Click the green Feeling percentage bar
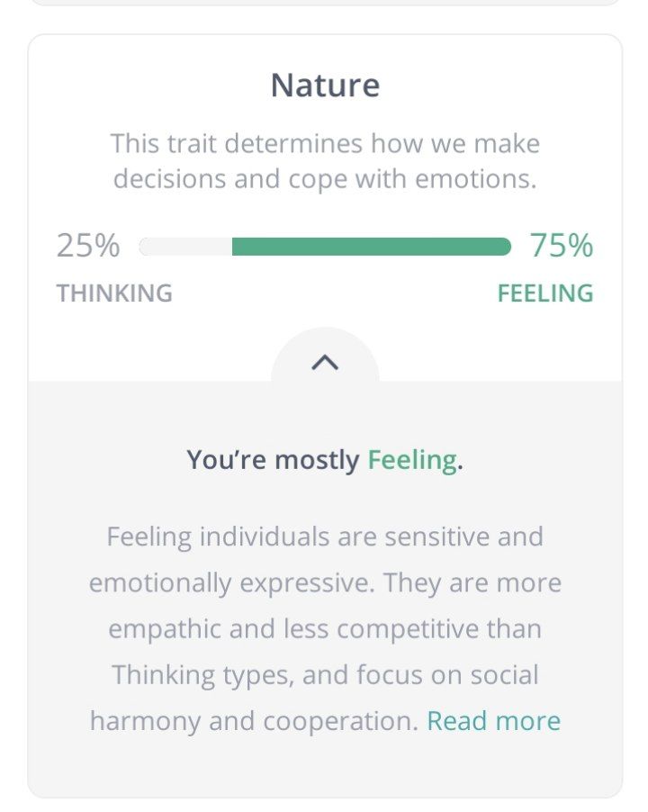Image resolution: width=648 pixels, height=812 pixels. 372,247
